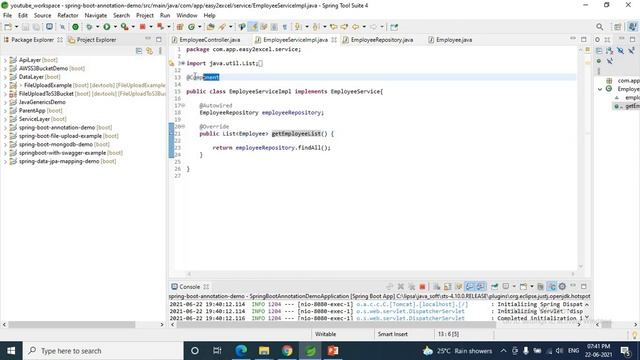The width and height of the screenshot is (640, 360).
Task: Open the Refactor menu
Action: pyautogui.click(x=68, y=16)
